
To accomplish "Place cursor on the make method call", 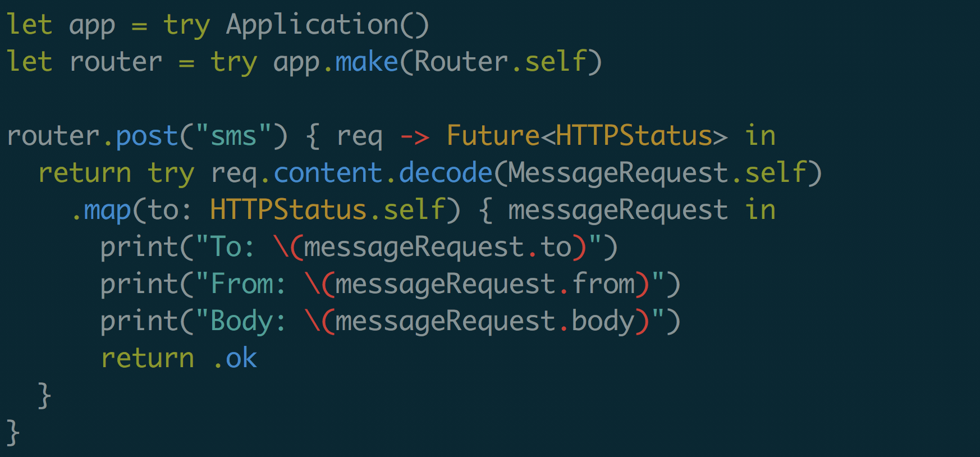I will pos(367,62).
